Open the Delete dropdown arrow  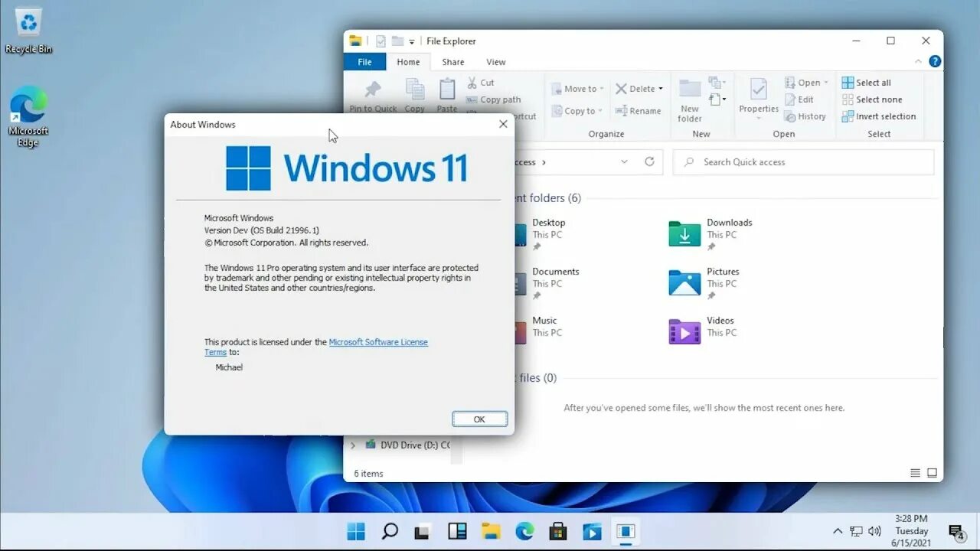(661, 89)
